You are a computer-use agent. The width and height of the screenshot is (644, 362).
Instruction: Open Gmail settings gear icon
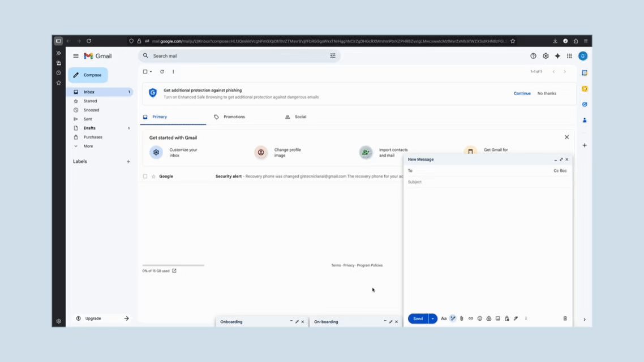(x=546, y=56)
